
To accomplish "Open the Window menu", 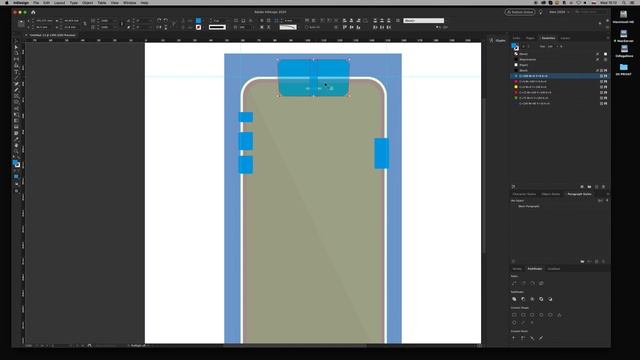I will [130, 3].
